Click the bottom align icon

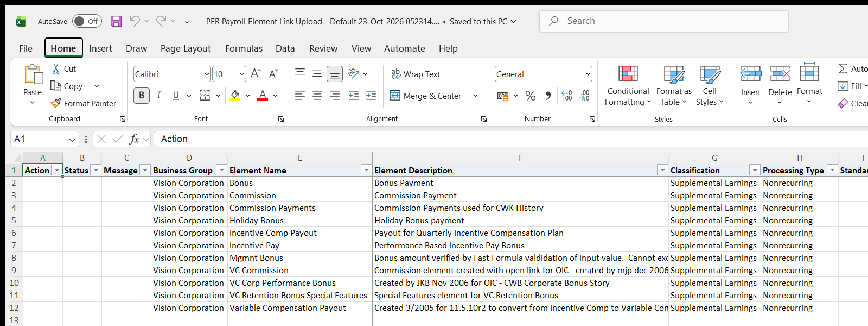pyautogui.click(x=335, y=73)
